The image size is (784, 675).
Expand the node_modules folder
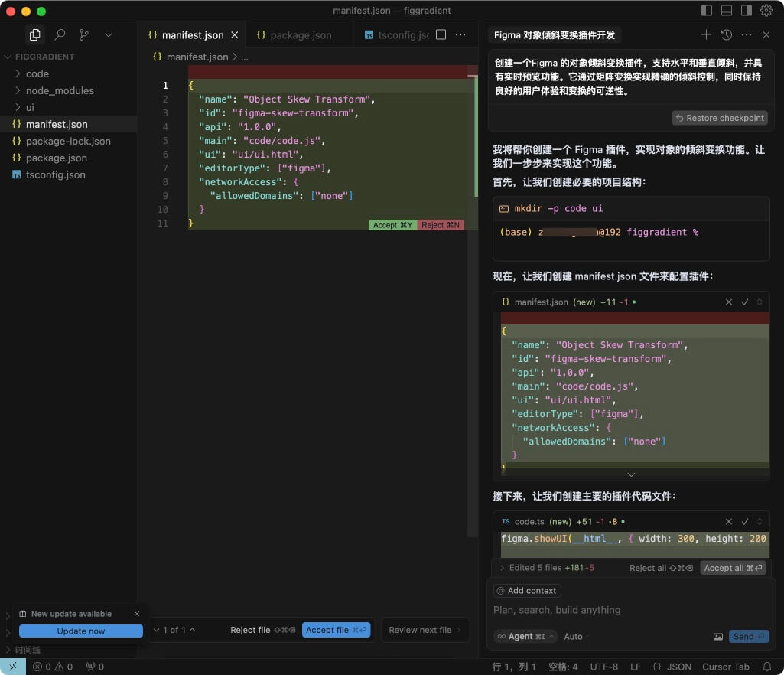[x=60, y=90]
